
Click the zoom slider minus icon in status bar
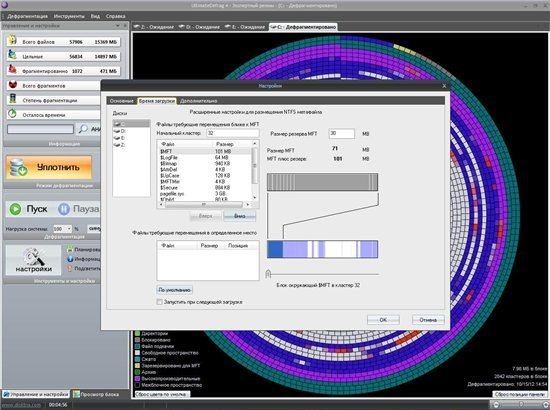pos(496,405)
